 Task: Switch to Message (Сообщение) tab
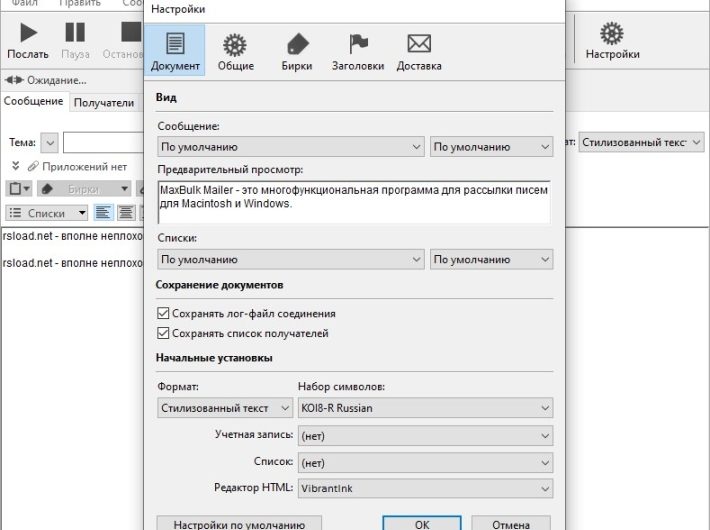pyautogui.click(x=34, y=101)
